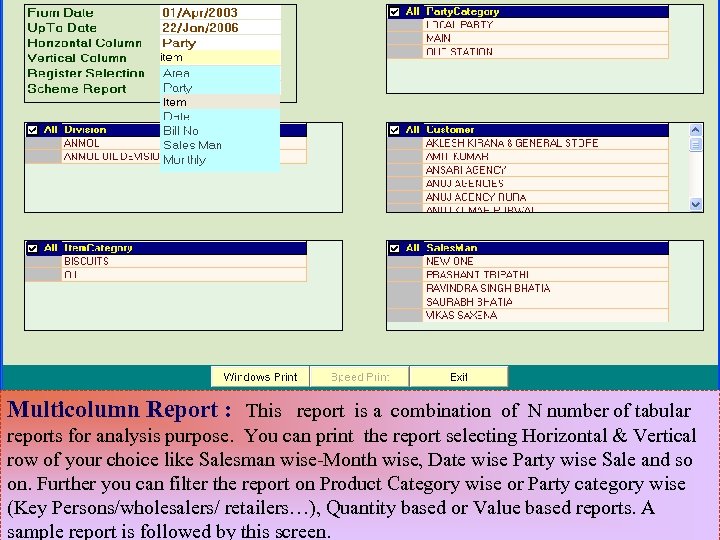This screenshot has width=720, height=540.
Task: Choose Area from Vertical Column list
Action: pyautogui.click(x=220, y=73)
